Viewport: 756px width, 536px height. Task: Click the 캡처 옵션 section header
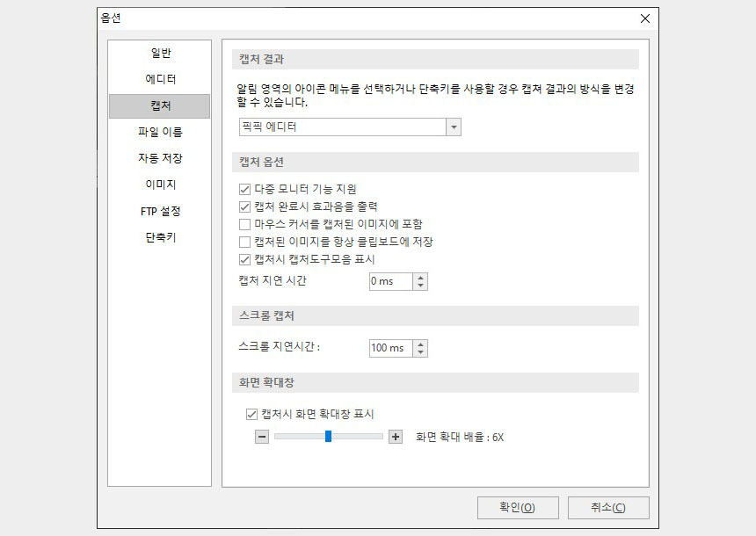pos(435,162)
